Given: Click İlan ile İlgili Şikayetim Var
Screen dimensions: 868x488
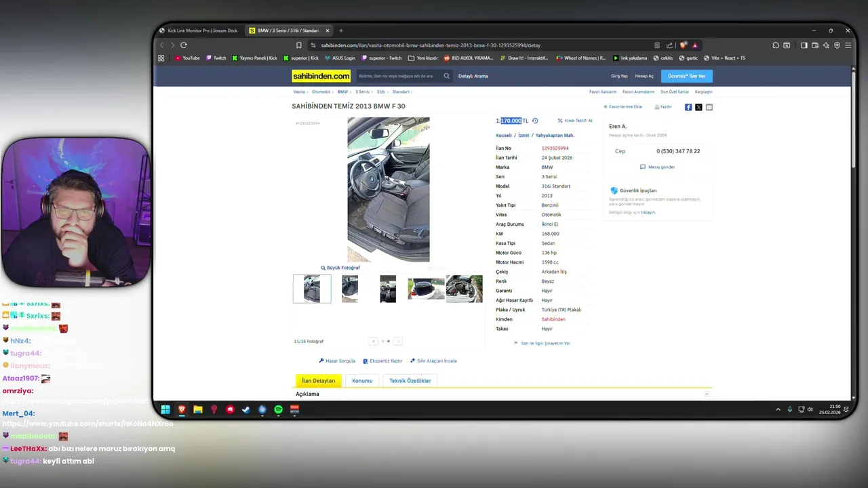Looking at the screenshot, I should (542, 343).
